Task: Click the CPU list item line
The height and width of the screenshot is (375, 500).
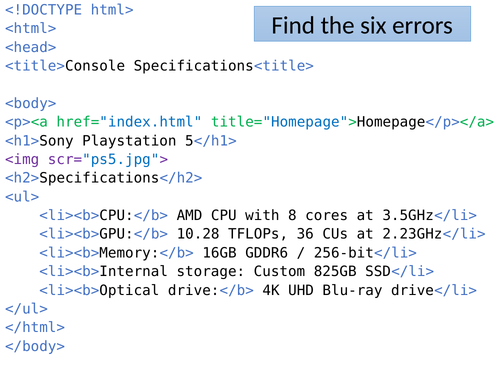Action: (x=258, y=215)
